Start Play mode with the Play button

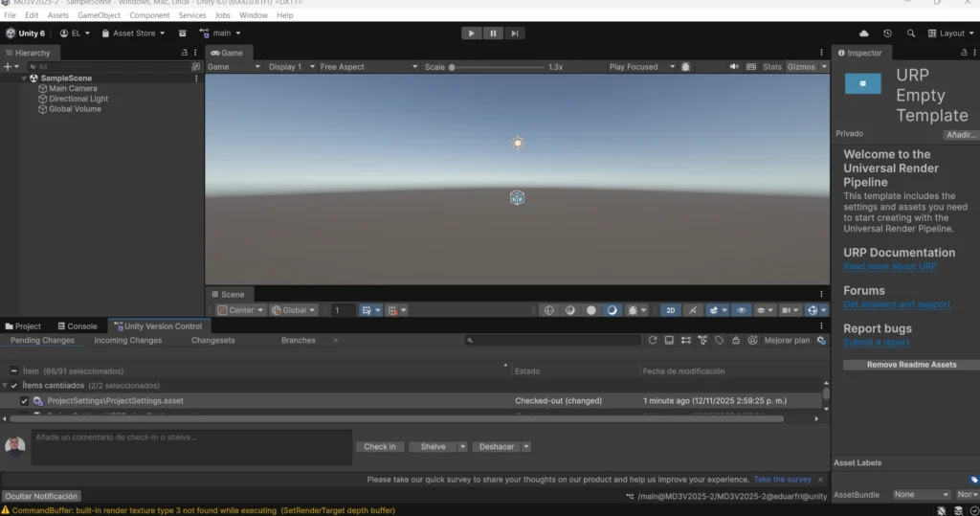[x=471, y=34]
